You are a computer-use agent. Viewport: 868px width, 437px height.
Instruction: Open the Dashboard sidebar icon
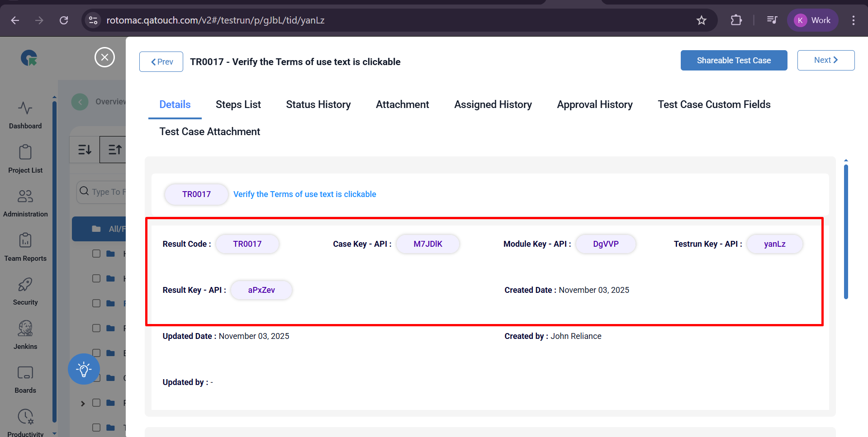[25, 108]
